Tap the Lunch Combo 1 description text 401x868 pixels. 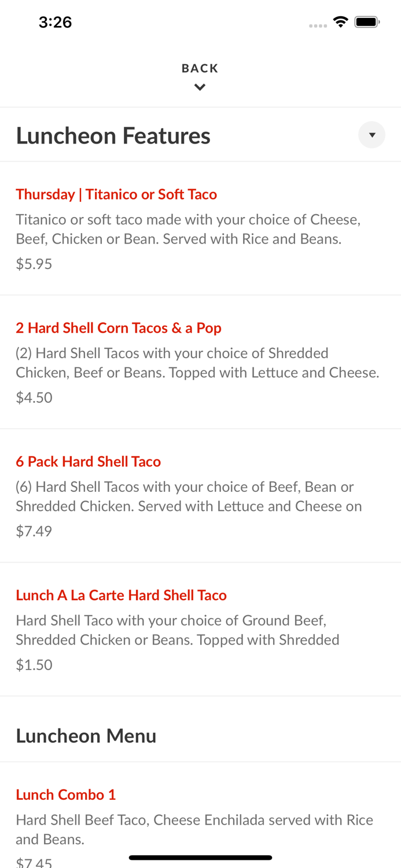point(194,829)
